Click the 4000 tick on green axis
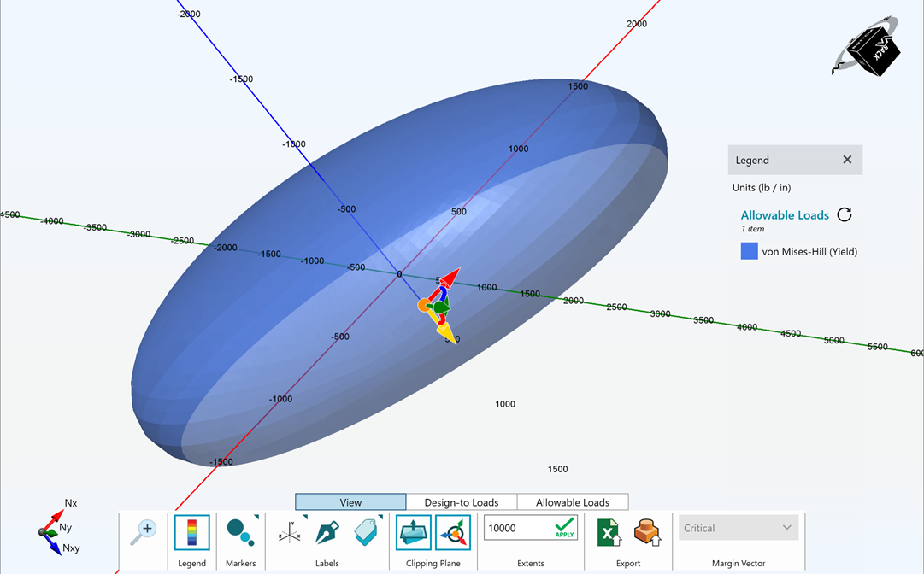The image size is (924, 574). [746, 327]
